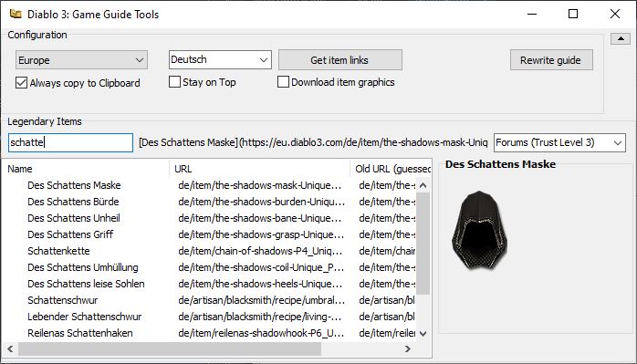The image size is (637, 364).
Task: Click the Des Schattens Maske hood image
Action: [x=479, y=230]
